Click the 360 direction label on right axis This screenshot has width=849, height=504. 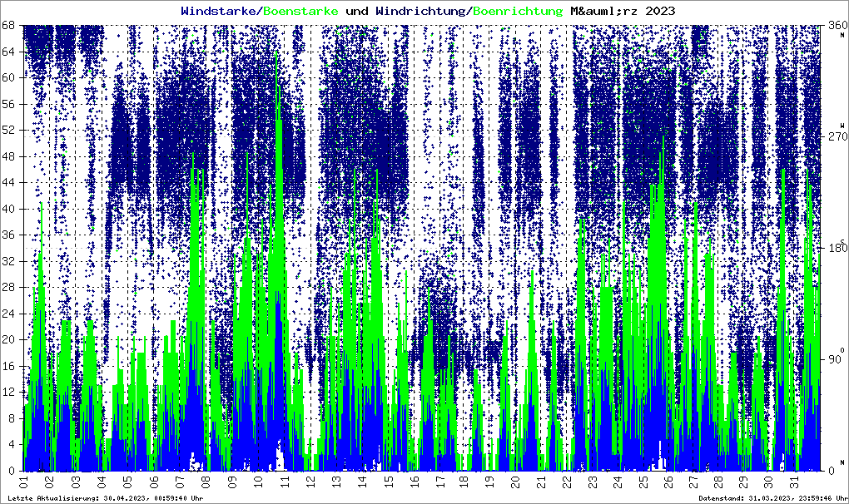tap(833, 26)
